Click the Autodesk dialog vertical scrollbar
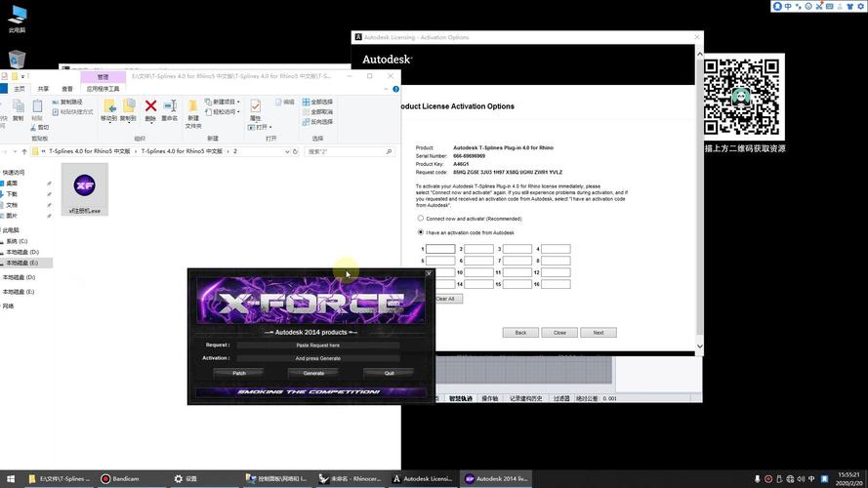868x488 pixels. tap(698, 195)
